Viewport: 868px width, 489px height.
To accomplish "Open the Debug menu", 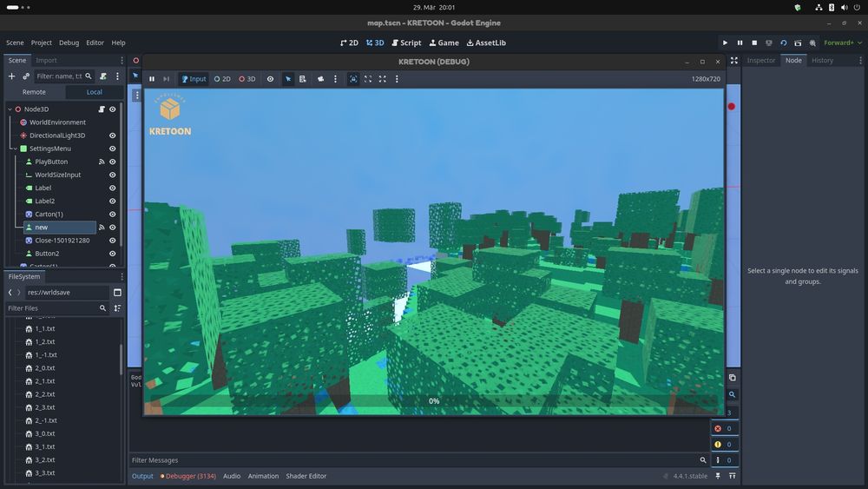I will tap(69, 43).
